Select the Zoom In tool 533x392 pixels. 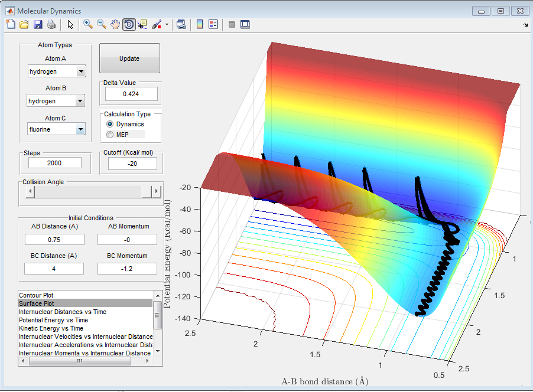tap(88, 24)
